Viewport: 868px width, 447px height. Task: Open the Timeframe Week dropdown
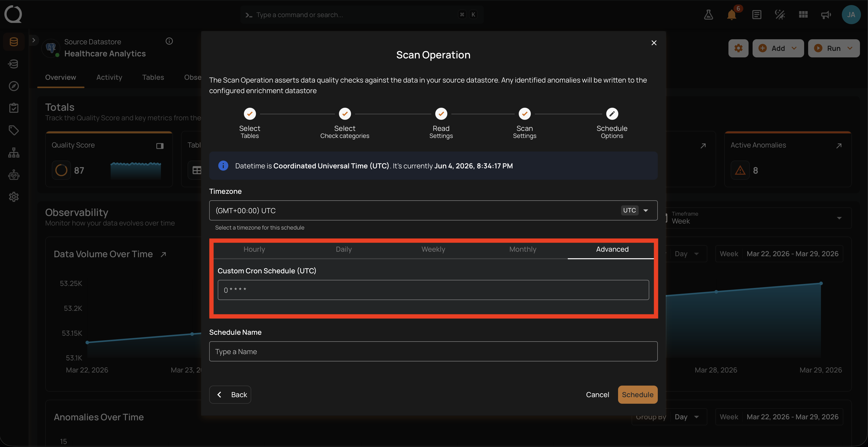pos(758,218)
